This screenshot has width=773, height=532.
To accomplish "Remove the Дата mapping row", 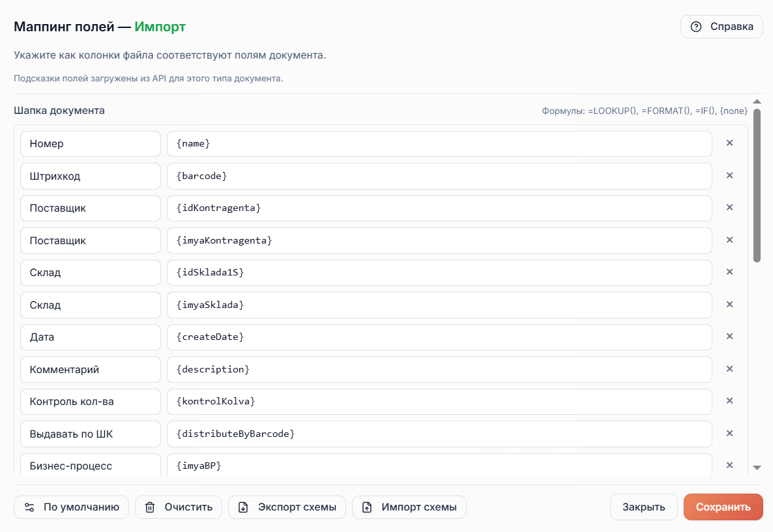I will (729, 337).
